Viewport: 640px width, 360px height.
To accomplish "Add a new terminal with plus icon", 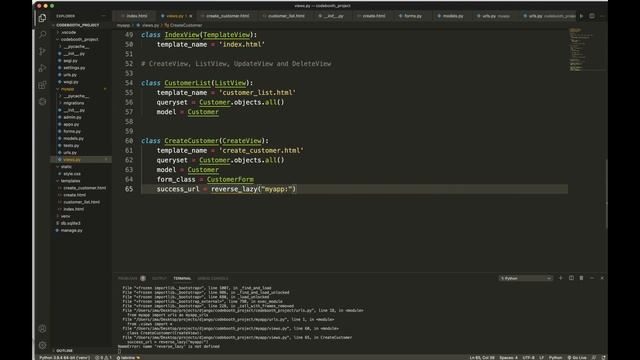I will tap(560, 278).
